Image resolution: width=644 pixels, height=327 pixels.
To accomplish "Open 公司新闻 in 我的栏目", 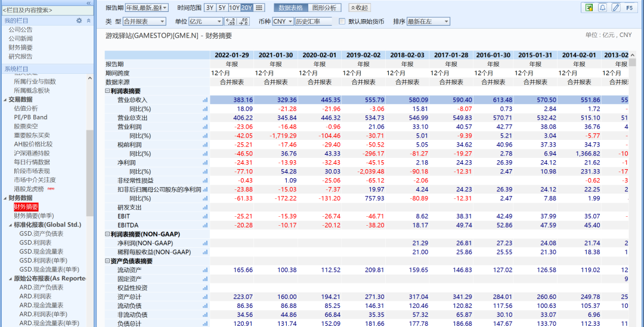I will [x=20, y=39].
